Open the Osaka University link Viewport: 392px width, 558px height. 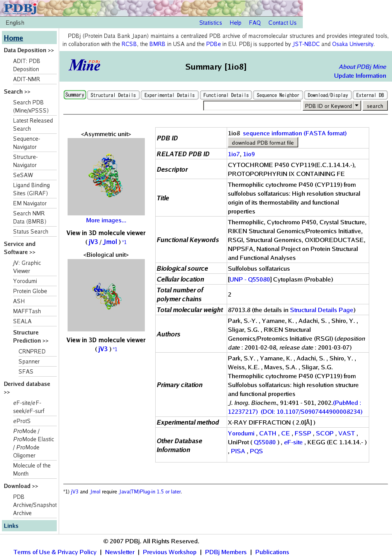353,44
